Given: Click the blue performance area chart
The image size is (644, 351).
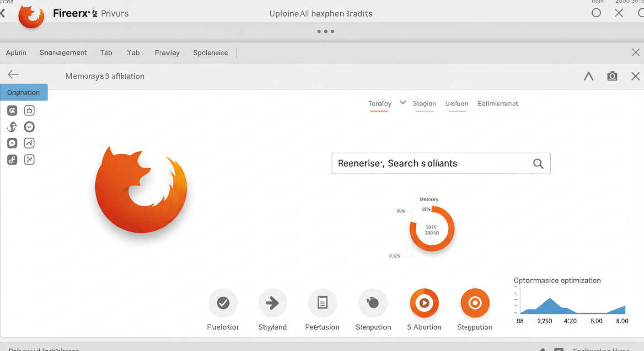Looking at the screenshot, I should 573,306.
